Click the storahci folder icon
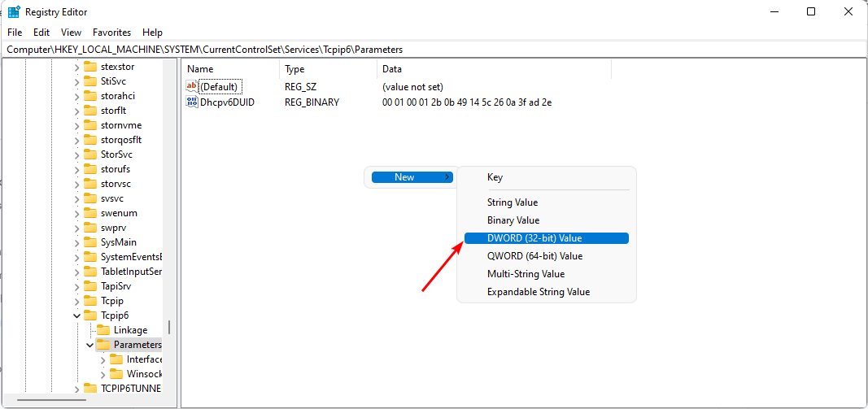Screen dimensions: 868x409 point(90,96)
